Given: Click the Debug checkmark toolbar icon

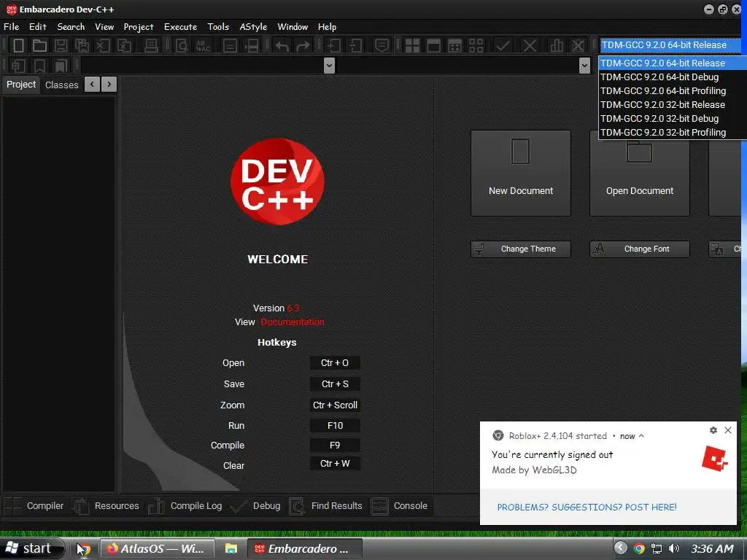Looking at the screenshot, I should coord(503,46).
